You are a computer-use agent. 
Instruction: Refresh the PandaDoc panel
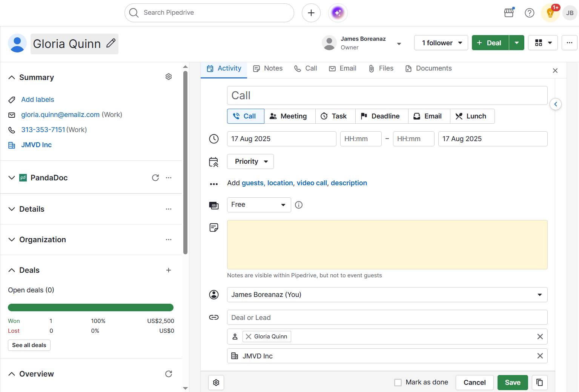coord(155,177)
